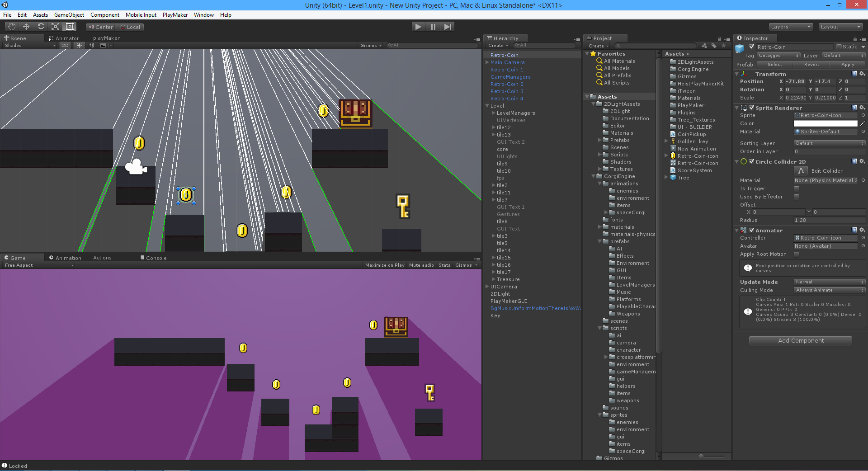Viewport: 868px width, 471px height.
Task: Select the Move tool in toolbar
Action: point(26,27)
